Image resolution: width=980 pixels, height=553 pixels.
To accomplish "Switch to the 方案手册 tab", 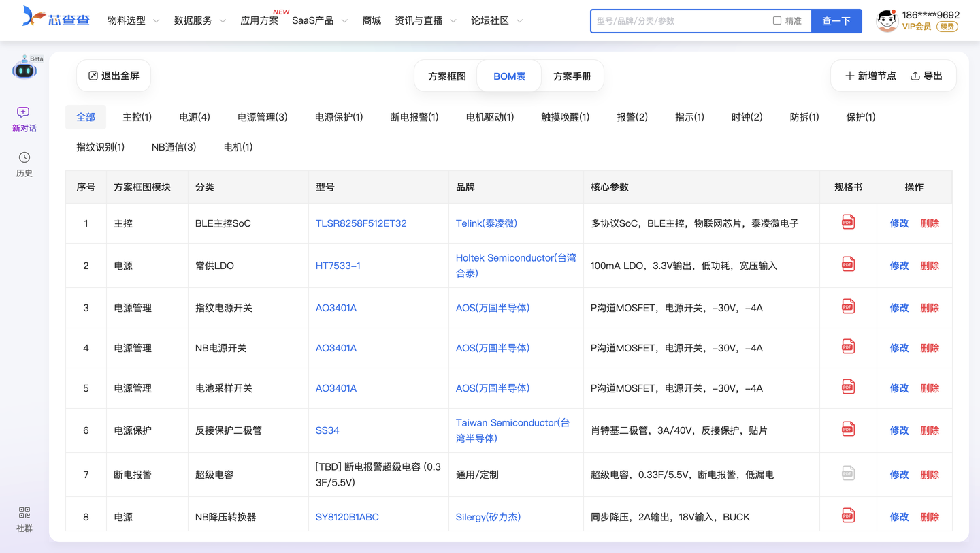I will (572, 76).
